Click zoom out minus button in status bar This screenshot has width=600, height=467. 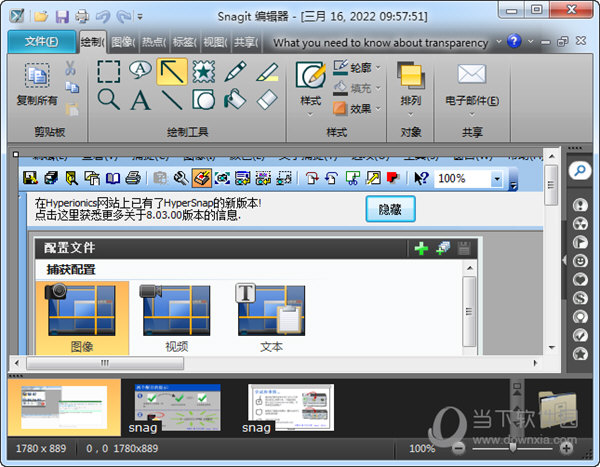(458, 448)
